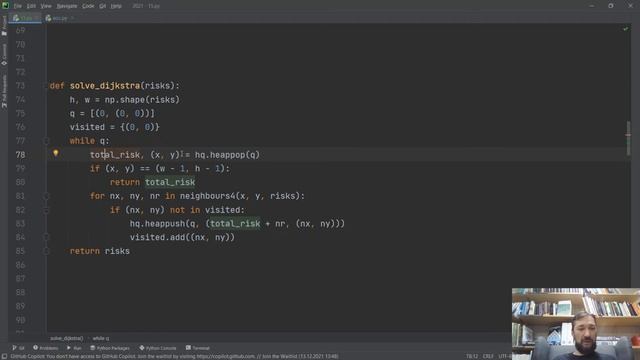Open the Terminal tool window

[198, 348]
